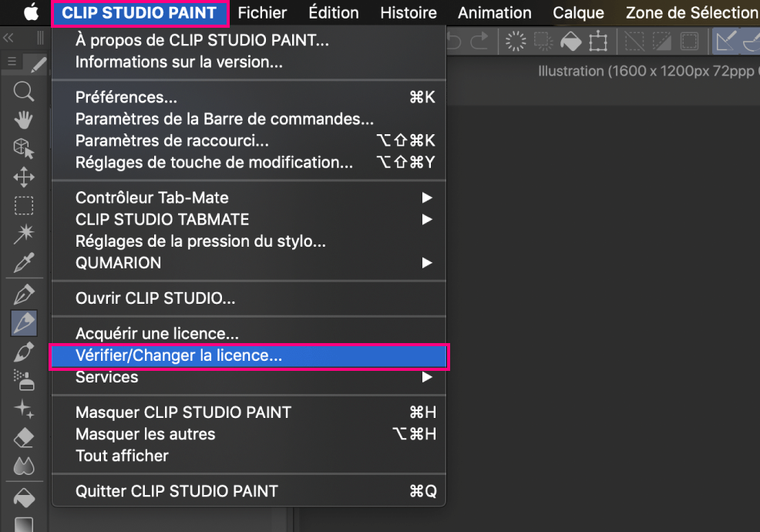This screenshot has height=532, width=760.
Task: Select the Eraser tool
Action: (24, 437)
